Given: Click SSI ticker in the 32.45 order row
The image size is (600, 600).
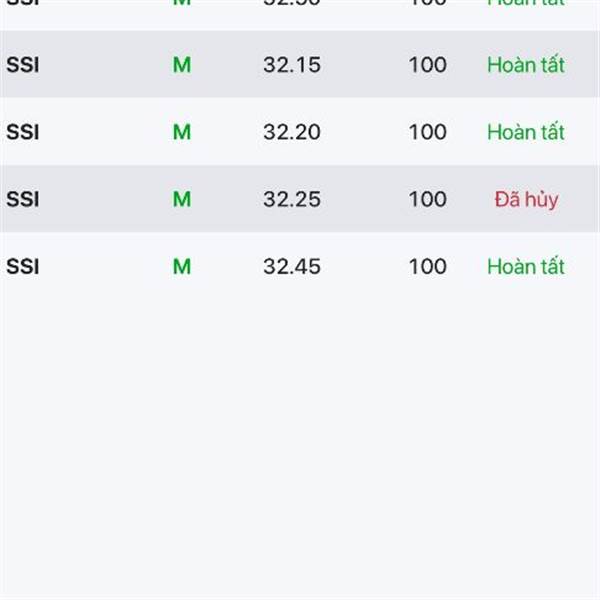Looking at the screenshot, I should (22, 266).
